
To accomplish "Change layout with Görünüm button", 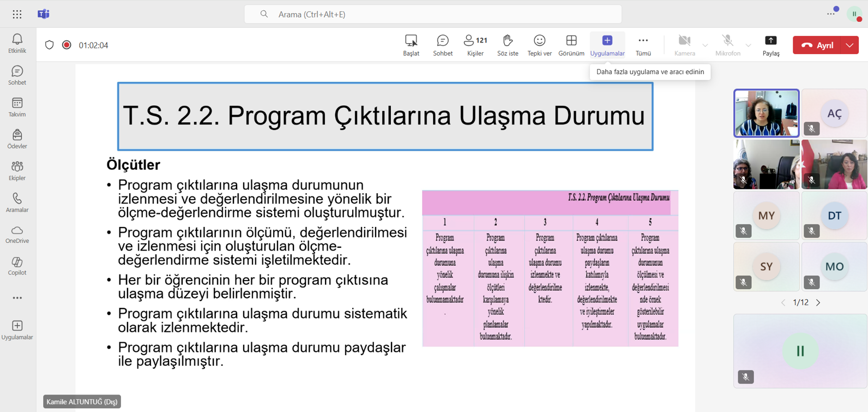I will tap(571, 45).
